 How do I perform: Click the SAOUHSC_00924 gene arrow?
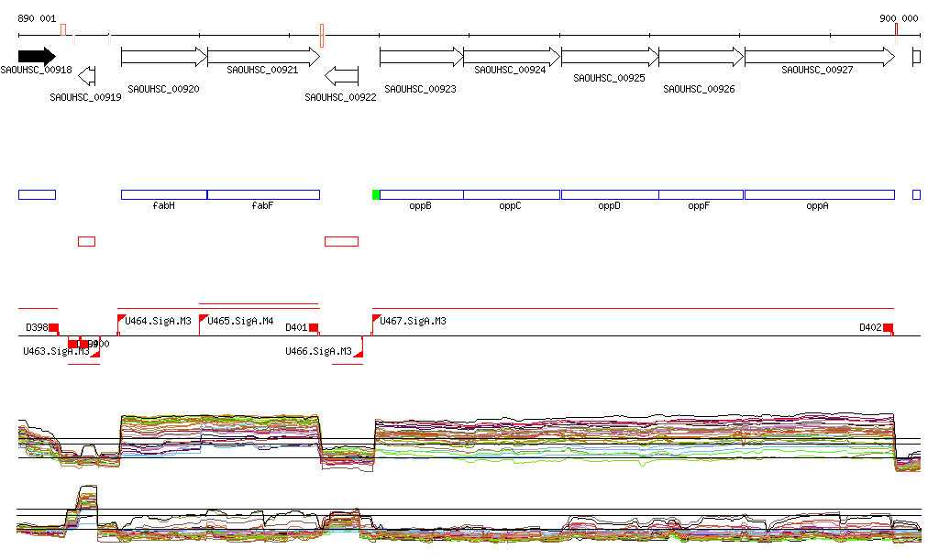click(512, 57)
